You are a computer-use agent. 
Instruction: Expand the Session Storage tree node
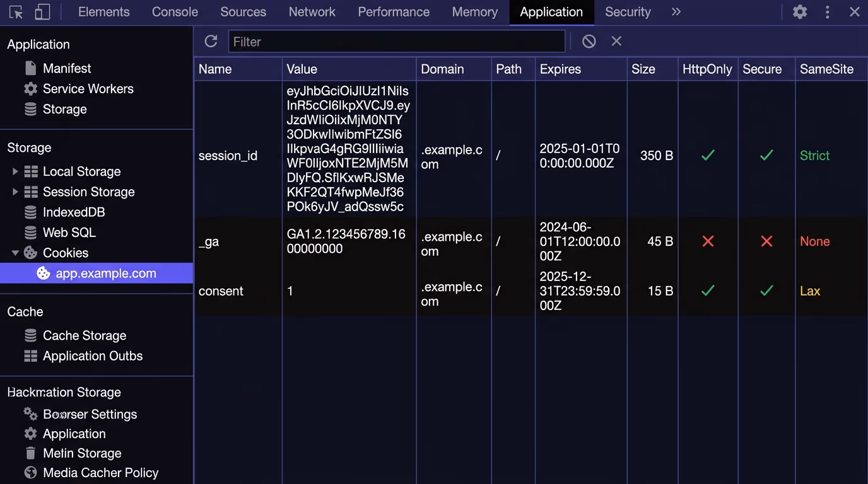click(x=15, y=192)
